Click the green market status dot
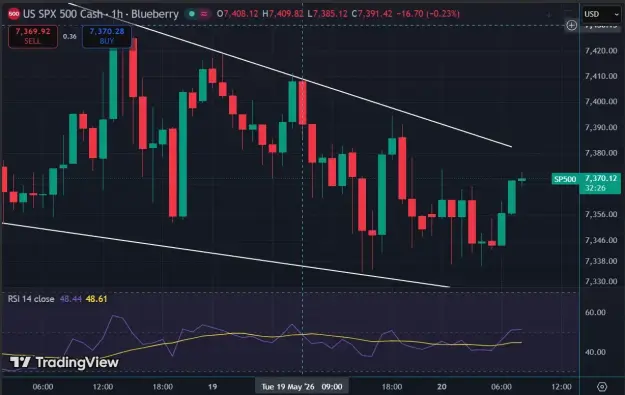 tap(192, 14)
